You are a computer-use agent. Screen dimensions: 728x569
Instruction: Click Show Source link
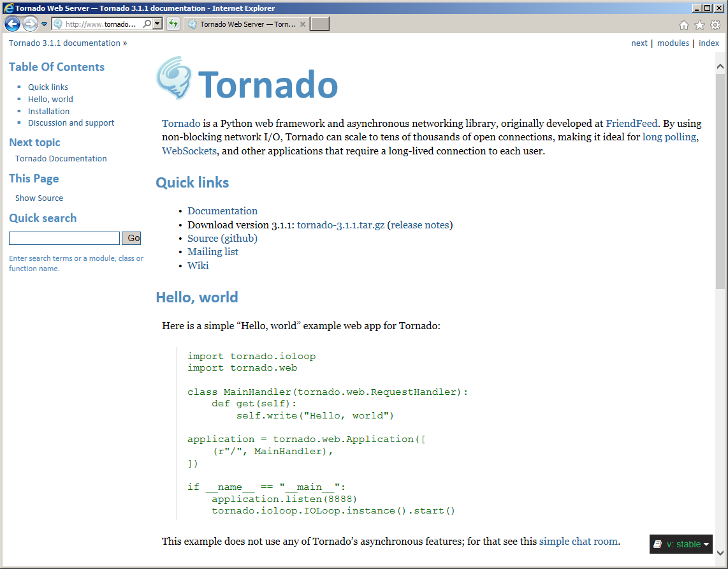point(39,198)
